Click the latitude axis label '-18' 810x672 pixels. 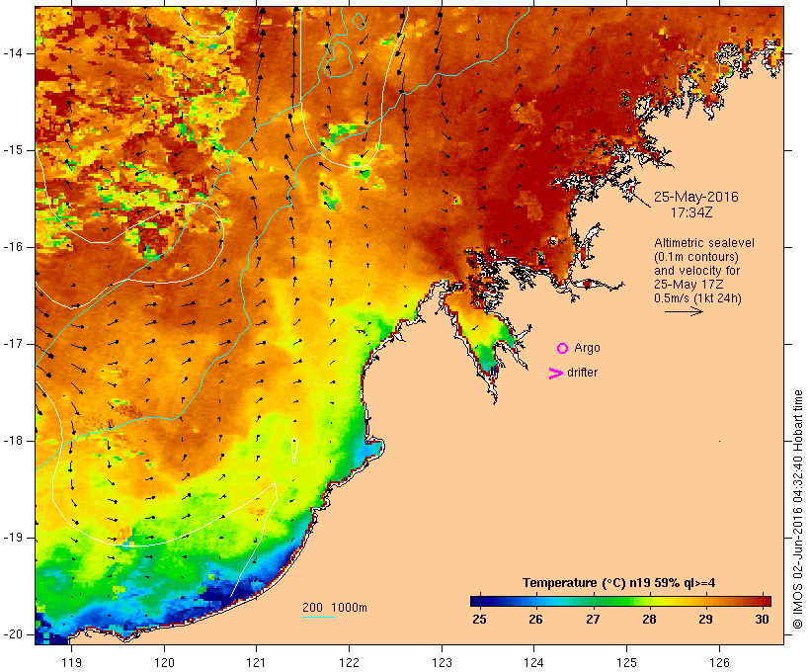coord(12,441)
